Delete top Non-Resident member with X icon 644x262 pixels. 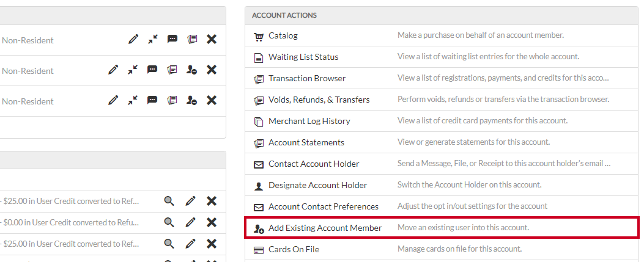click(x=212, y=39)
